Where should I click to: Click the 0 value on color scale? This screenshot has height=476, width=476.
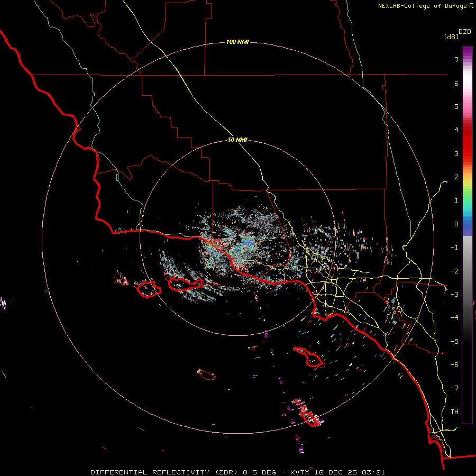[x=456, y=224]
